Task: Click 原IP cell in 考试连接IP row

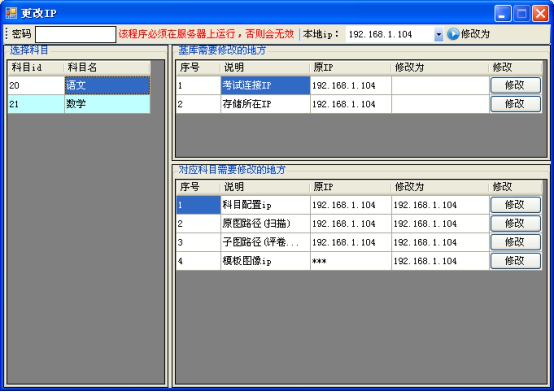Action: point(351,85)
